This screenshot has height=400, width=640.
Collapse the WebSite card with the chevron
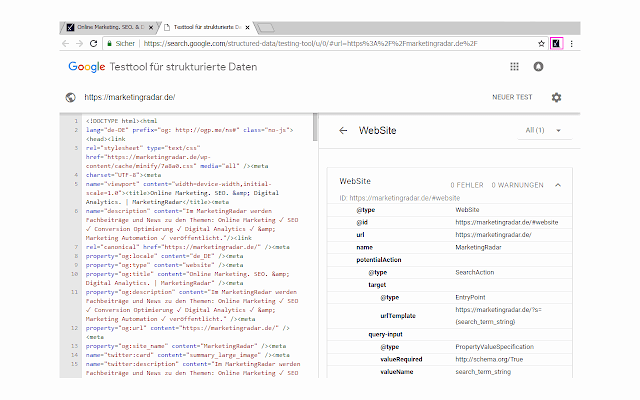[x=558, y=185]
